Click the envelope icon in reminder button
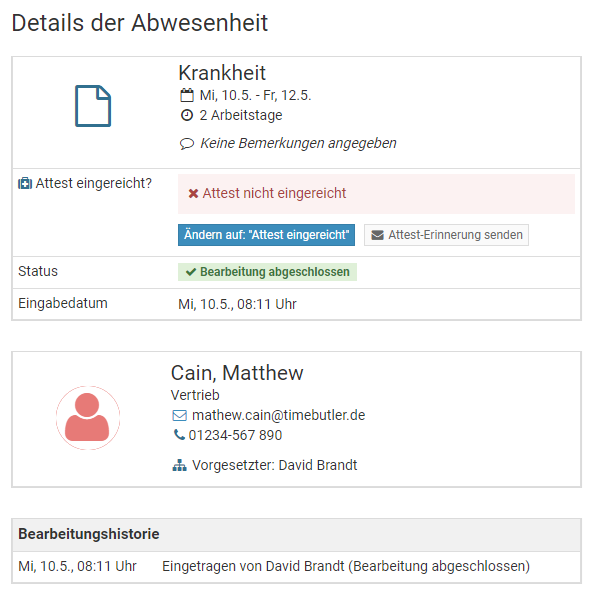 click(x=377, y=235)
